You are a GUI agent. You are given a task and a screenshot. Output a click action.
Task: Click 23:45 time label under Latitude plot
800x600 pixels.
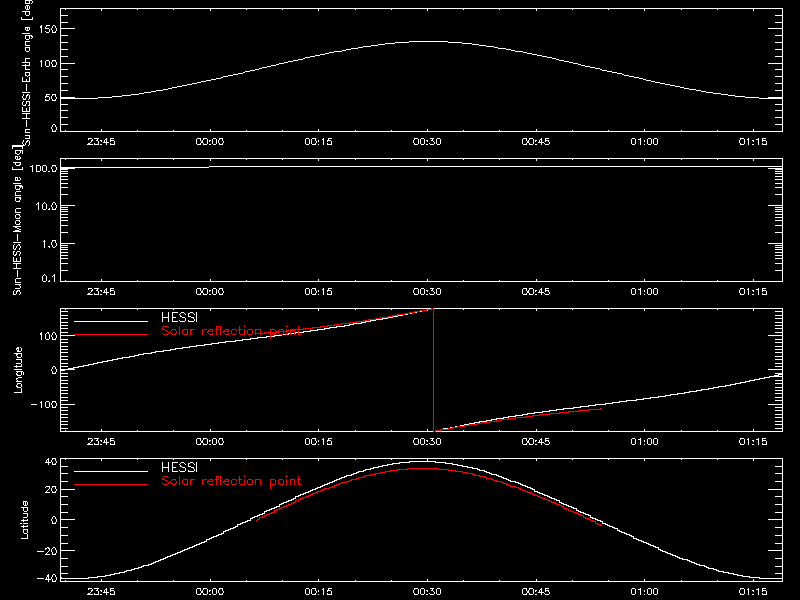101,592
